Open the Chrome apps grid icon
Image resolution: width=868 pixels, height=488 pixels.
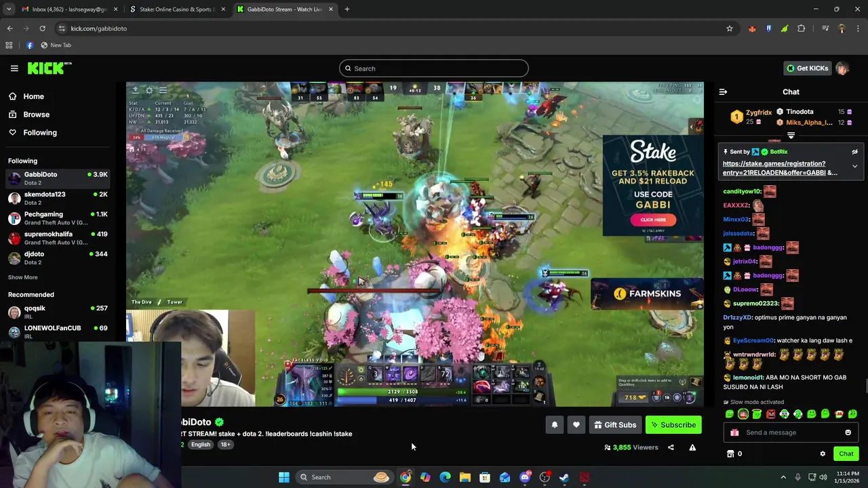coord(9,45)
